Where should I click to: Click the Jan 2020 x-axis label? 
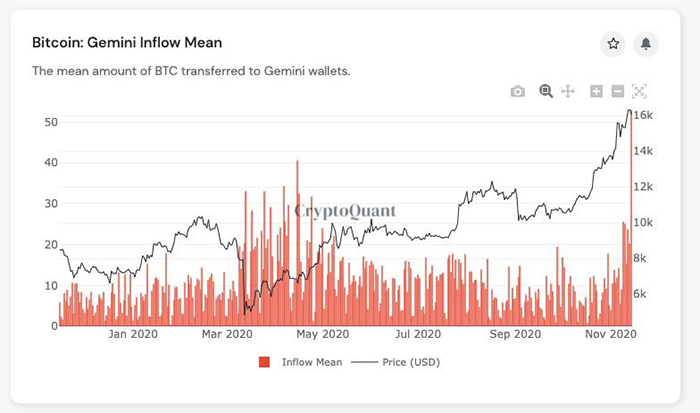coord(132,334)
